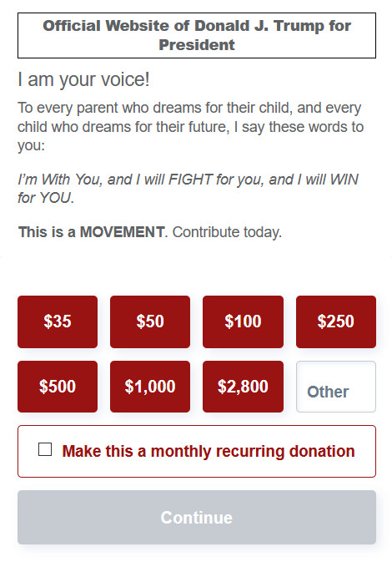Image resolution: width=392 pixels, height=567 pixels.
Task: Select the $250 amount button
Action: point(336,321)
